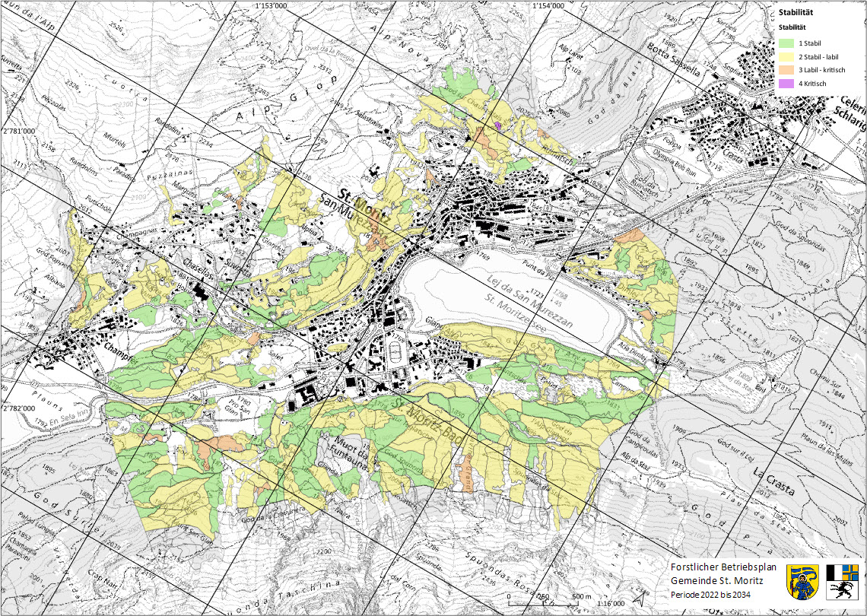The height and width of the screenshot is (616, 867).
Task: Click the 'La Crasta' map label
Action: click(773, 481)
